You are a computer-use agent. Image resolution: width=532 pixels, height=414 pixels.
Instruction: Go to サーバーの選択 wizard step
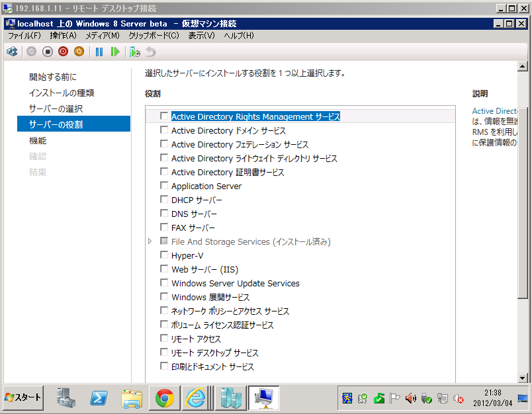(56, 108)
